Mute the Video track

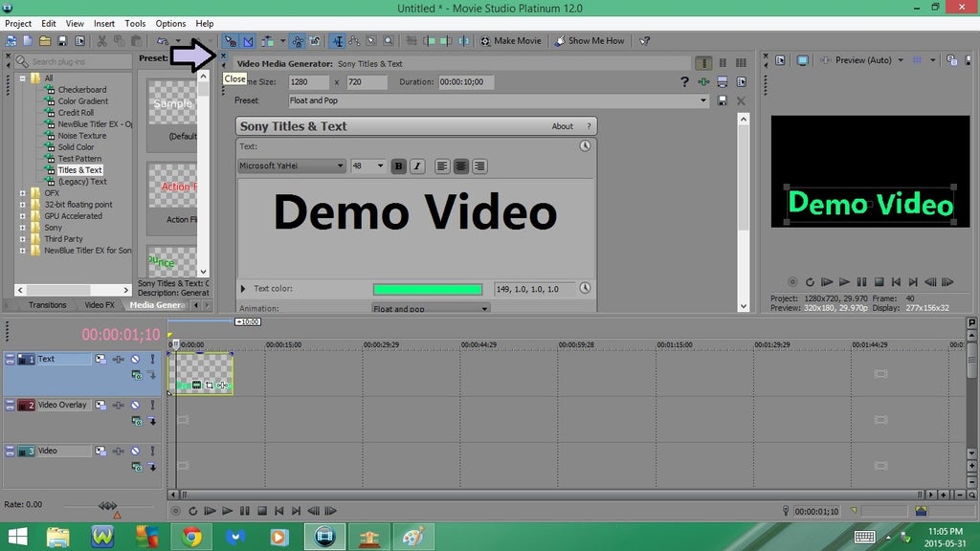click(x=135, y=452)
